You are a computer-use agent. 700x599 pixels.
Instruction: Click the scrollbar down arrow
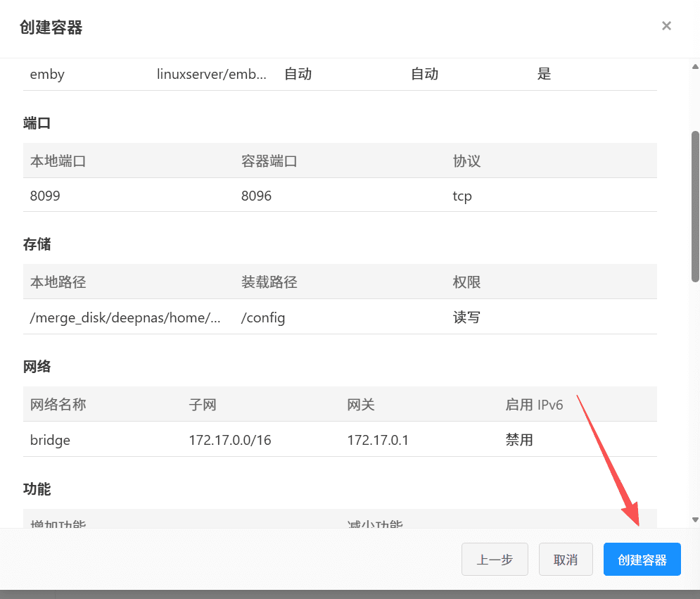[x=695, y=519]
